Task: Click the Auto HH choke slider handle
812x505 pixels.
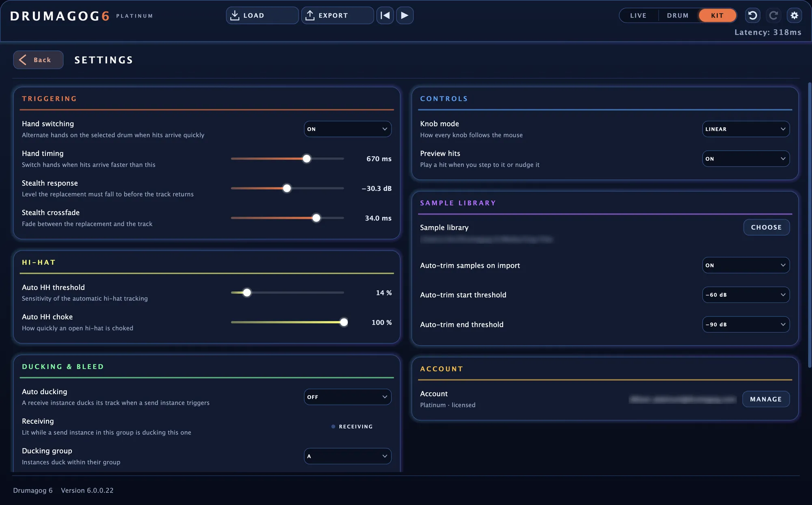Action: pos(344,322)
